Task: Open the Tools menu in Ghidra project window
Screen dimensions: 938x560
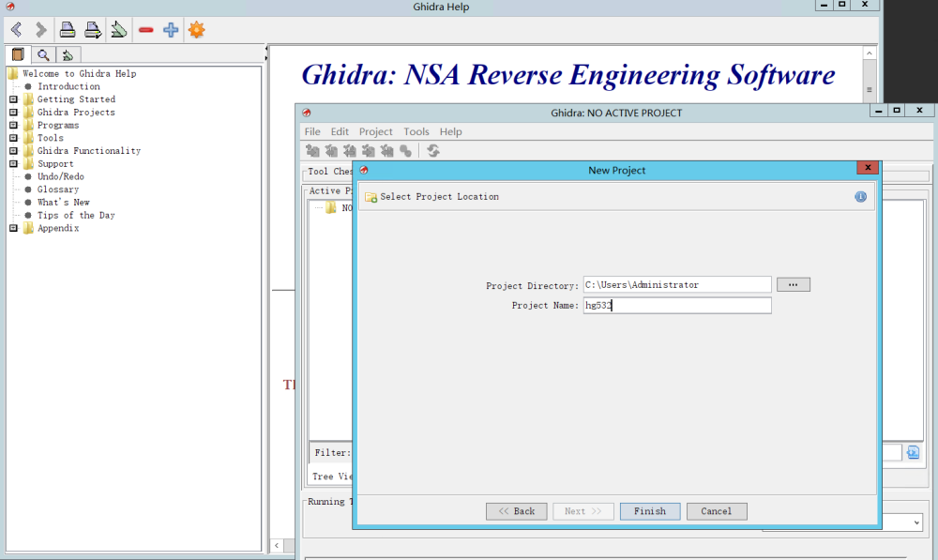Action: [416, 131]
